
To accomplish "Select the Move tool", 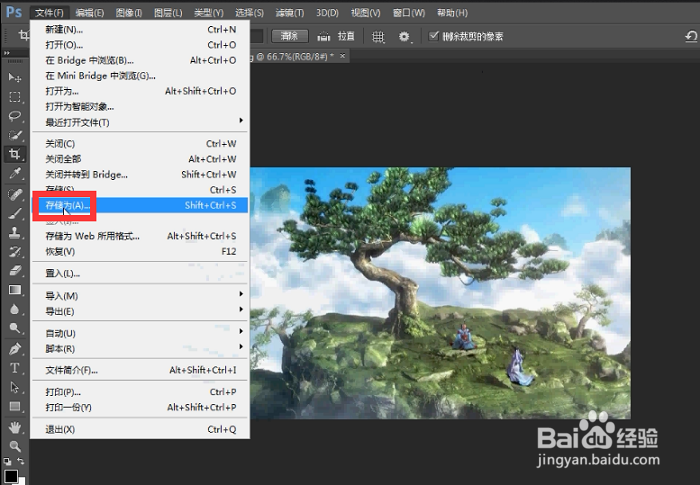I will (x=15, y=78).
